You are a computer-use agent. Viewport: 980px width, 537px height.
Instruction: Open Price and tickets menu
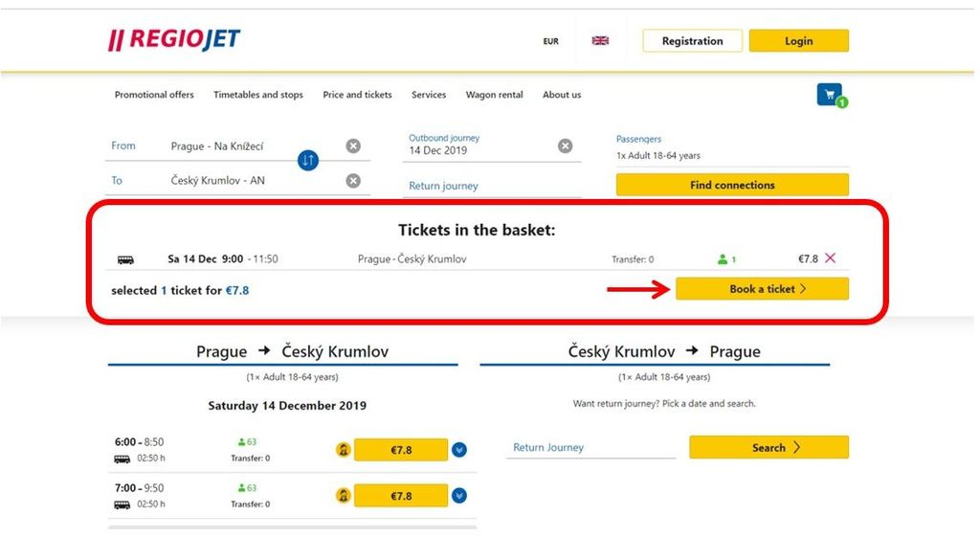358,95
